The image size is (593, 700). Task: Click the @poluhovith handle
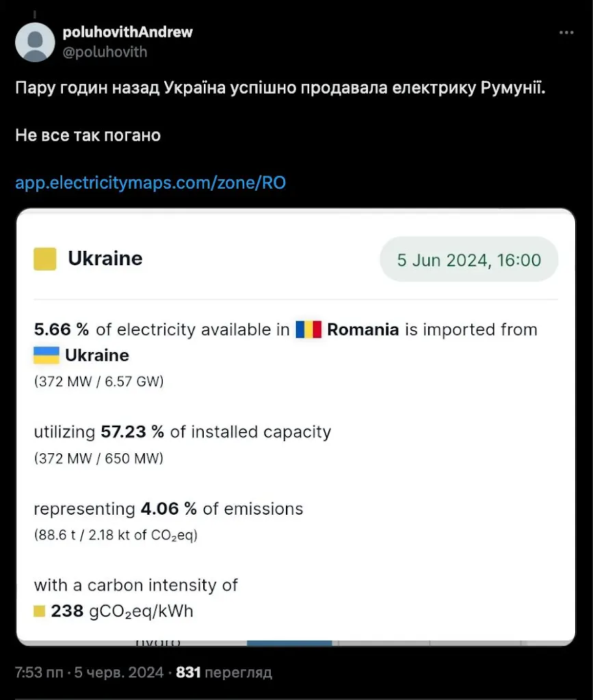pyautogui.click(x=105, y=52)
